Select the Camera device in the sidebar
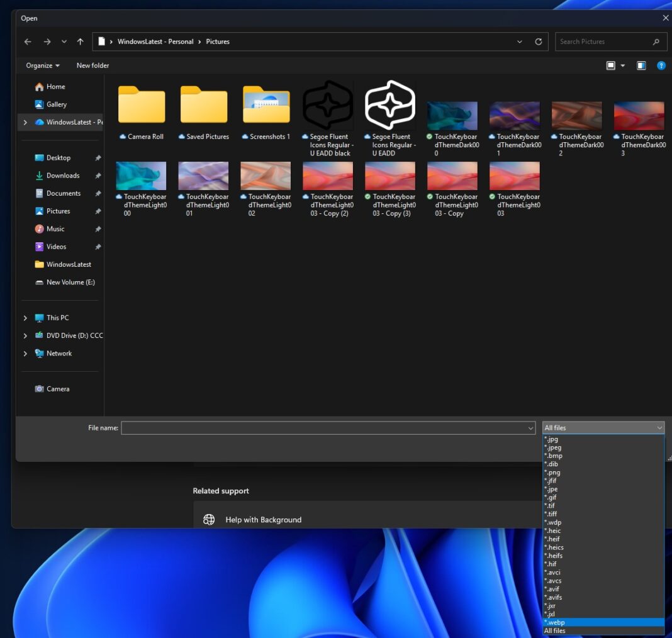Image resolution: width=672 pixels, height=638 pixels. (x=58, y=388)
